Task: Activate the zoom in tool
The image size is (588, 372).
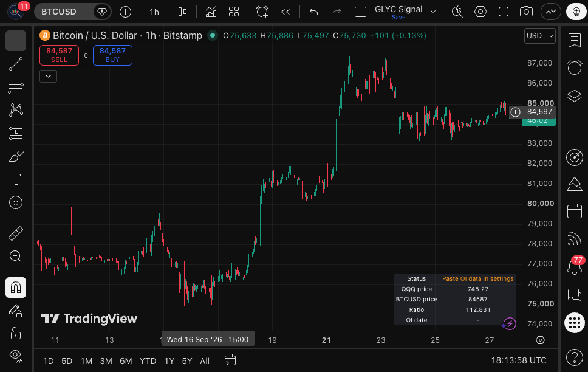Action: [x=16, y=256]
